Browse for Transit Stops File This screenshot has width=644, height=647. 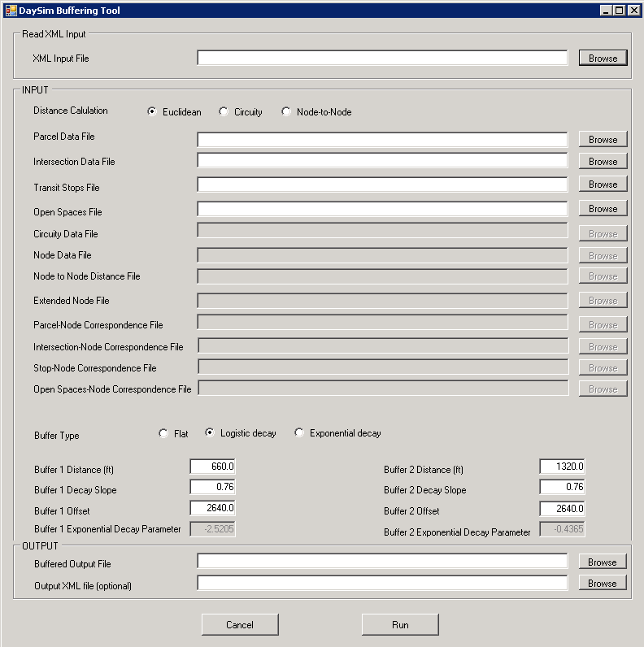pos(603,185)
